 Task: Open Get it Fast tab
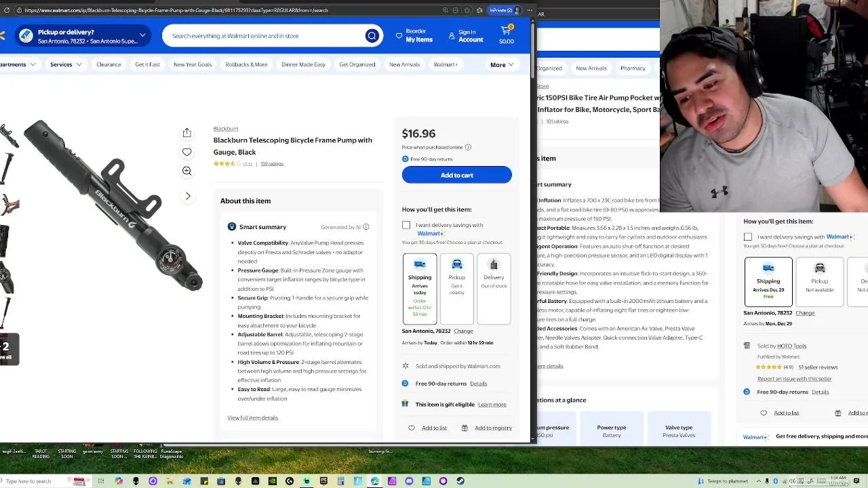tap(147, 64)
